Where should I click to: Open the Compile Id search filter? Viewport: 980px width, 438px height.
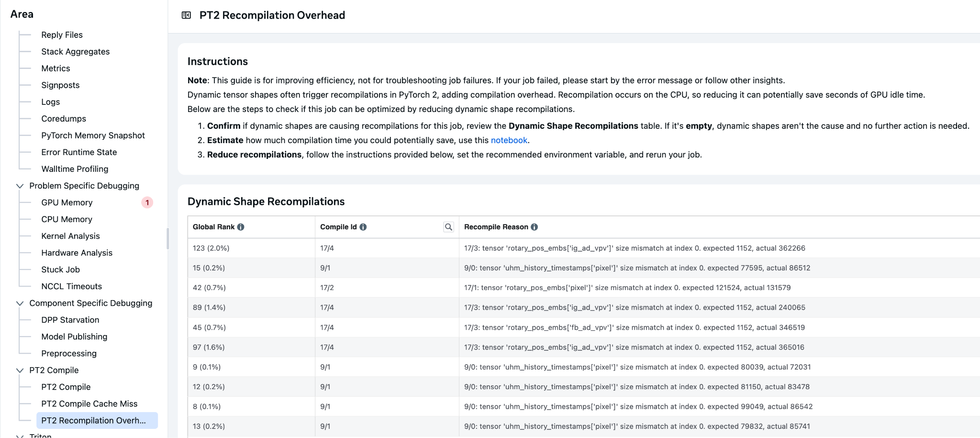point(448,227)
